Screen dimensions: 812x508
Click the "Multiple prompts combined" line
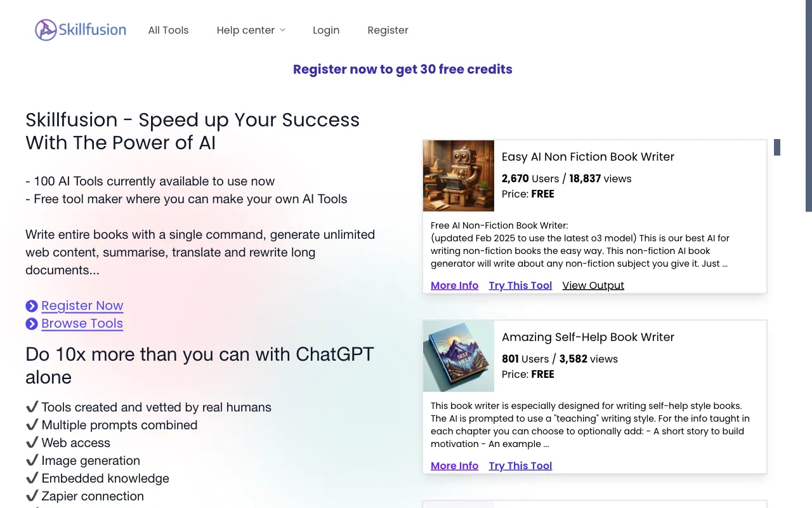point(112,425)
